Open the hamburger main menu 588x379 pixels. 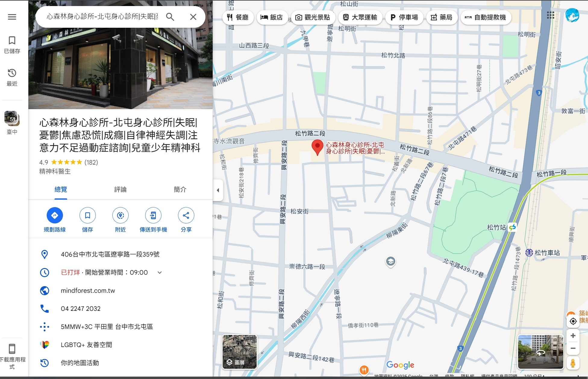pos(12,17)
